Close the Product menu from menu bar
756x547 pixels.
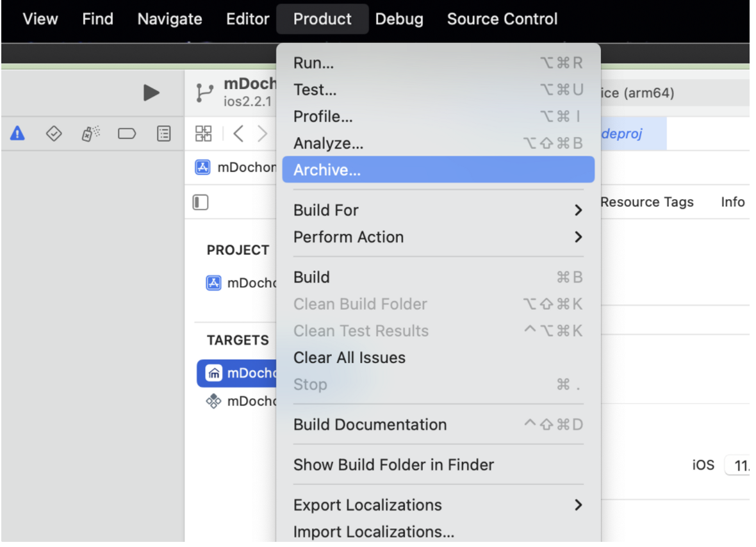(322, 19)
